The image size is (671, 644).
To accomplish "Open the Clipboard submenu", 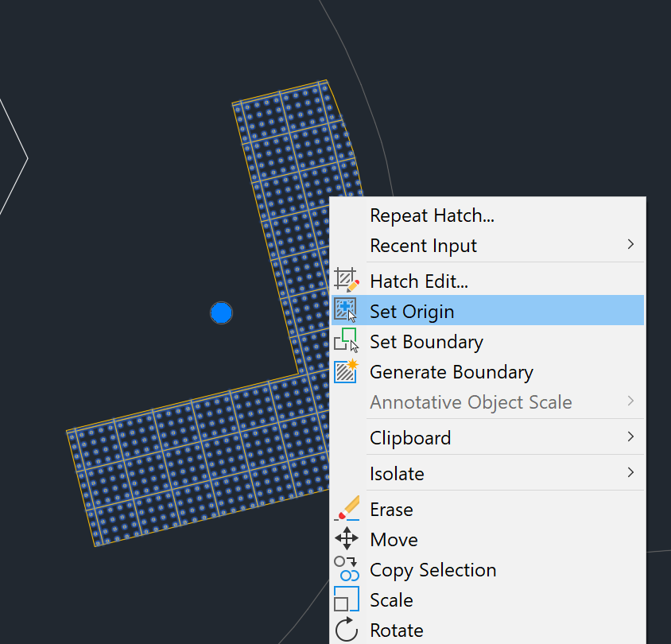I will click(x=488, y=438).
